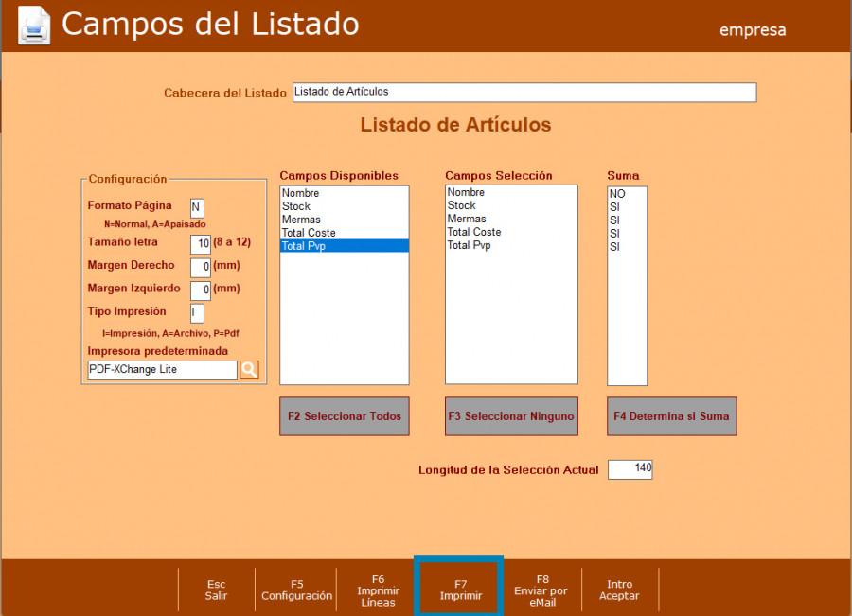This screenshot has height=616, width=852.
Task: Click the printer search magnifier icon
Action: [249, 370]
